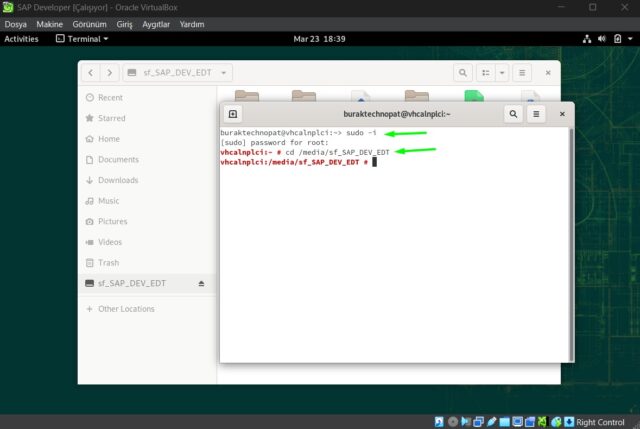The width and height of the screenshot is (640, 429).
Task: Open Music in Files sidebar
Action: pyautogui.click(x=147, y=201)
